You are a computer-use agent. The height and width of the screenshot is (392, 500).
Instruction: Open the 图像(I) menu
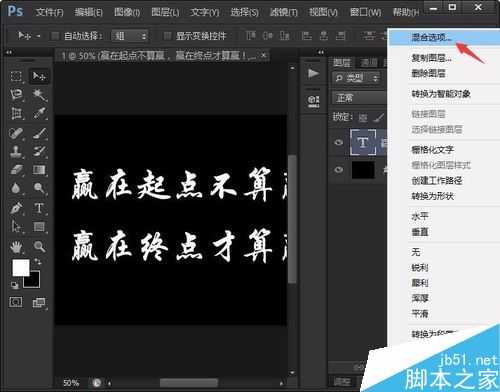pos(127,12)
